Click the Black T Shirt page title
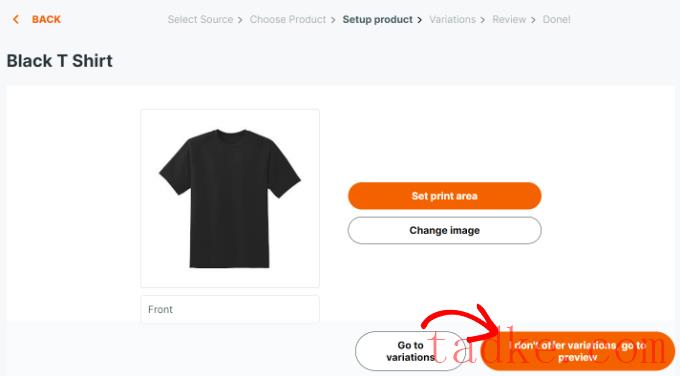The width and height of the screenshot is (680, 376). (x=60, y=61)
